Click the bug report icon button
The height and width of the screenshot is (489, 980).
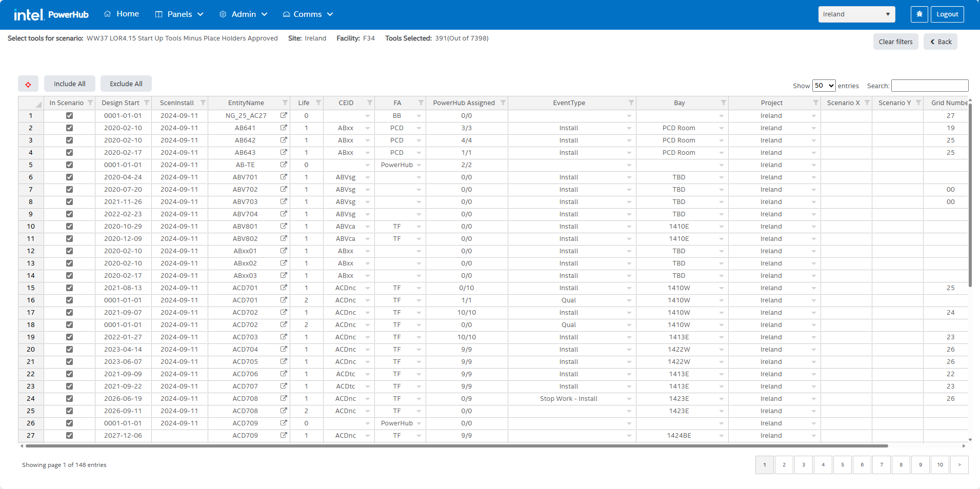click(x=919, y=14)
